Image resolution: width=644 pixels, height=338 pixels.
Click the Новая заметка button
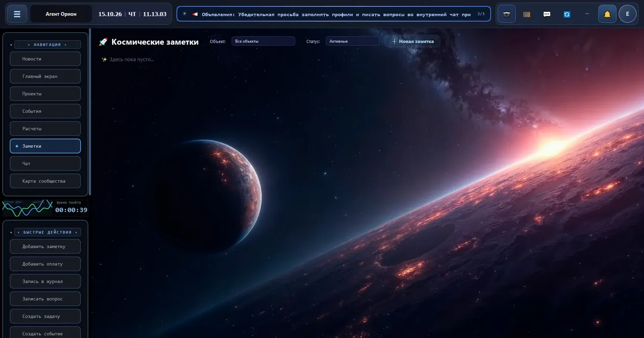[413, 41]
